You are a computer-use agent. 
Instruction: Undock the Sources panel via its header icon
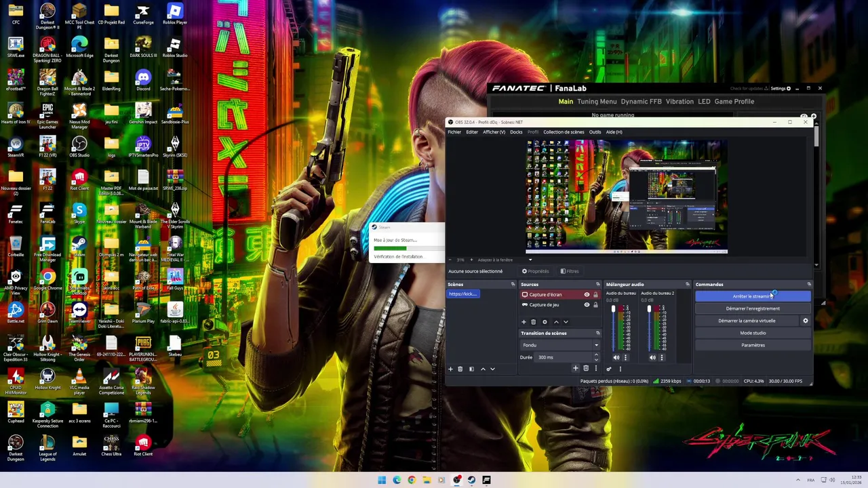[x=598, y=284]
